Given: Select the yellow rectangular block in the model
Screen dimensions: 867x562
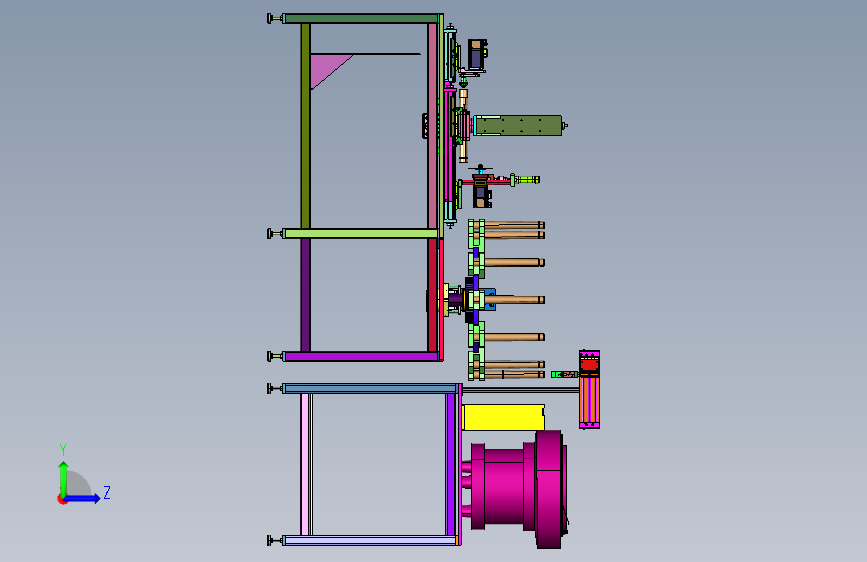Looking at the screenshot, I should [x=503, y=418].
